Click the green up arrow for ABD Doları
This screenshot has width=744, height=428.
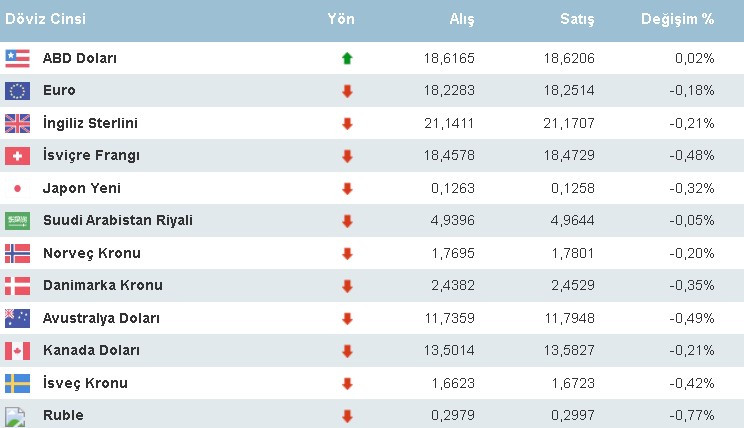click(347, 58)
